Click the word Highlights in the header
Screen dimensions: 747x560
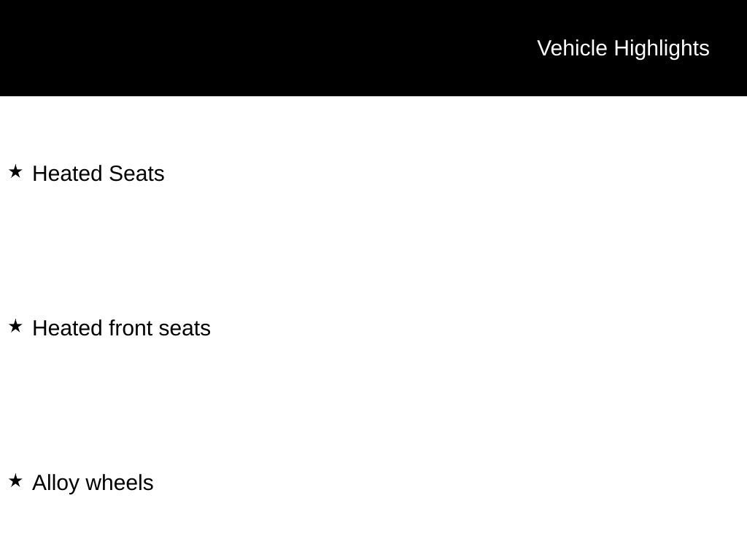coord(662,49)
